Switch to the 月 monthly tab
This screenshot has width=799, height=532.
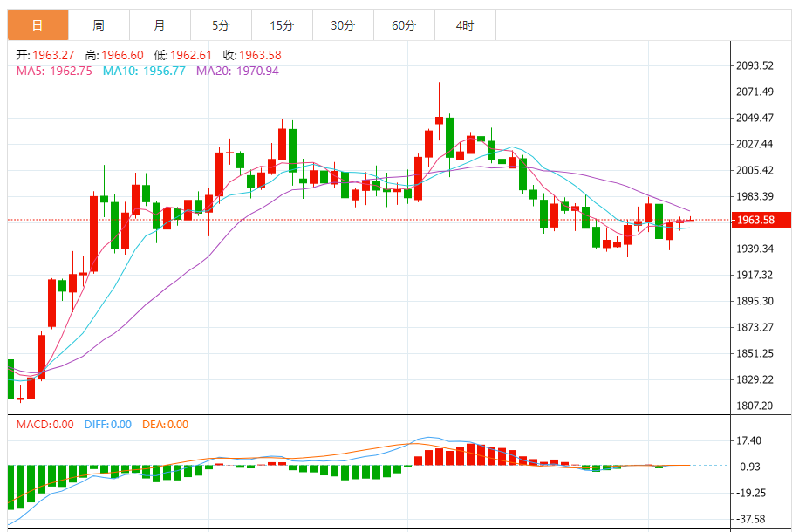tap(160, 25)
